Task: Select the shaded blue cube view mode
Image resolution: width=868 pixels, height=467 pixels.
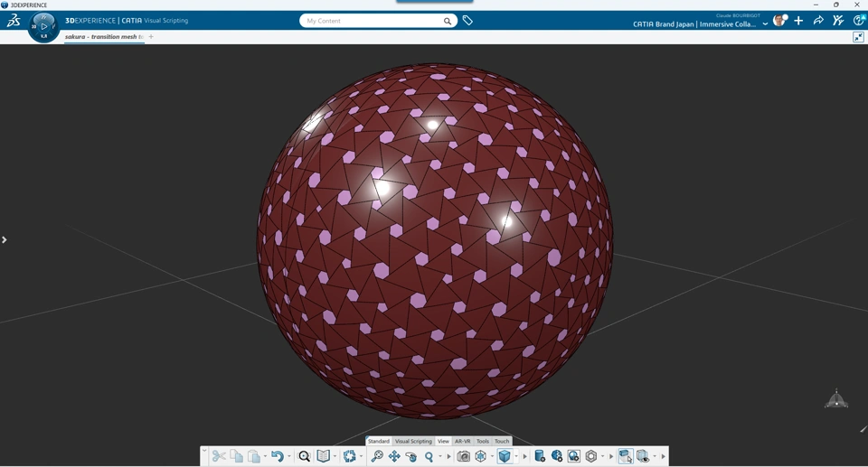Action: pos(505,456)
